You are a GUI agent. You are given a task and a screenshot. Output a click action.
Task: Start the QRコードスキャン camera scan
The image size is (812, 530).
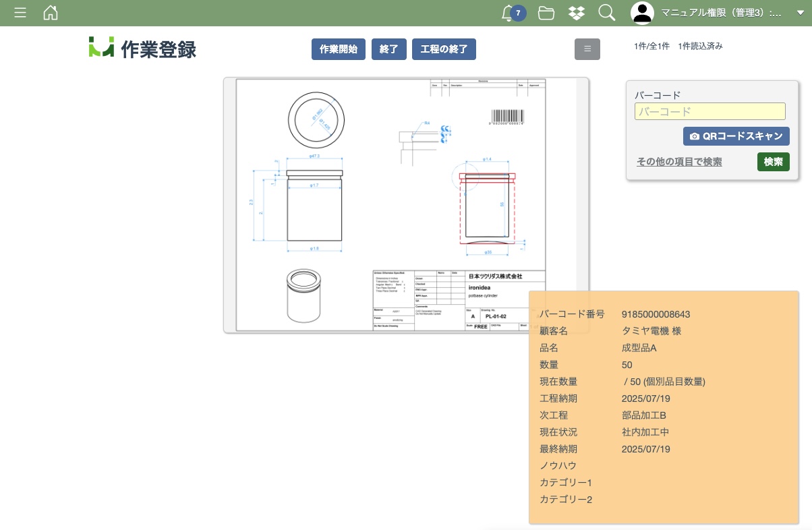tap(736, 136)
